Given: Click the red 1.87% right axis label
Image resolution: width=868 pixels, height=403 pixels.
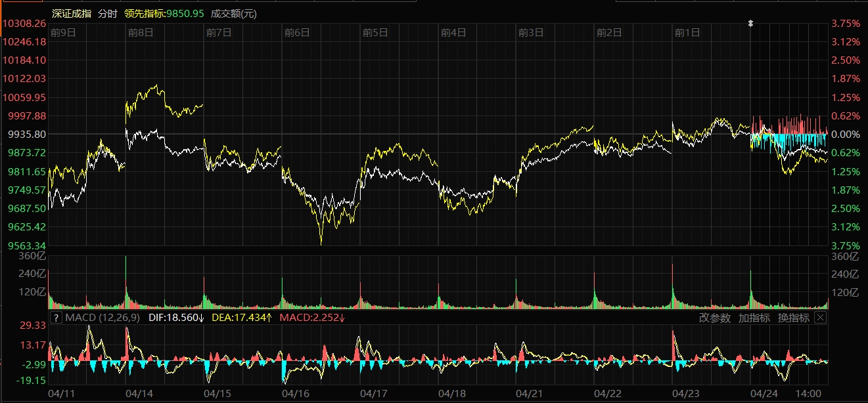Looking at the screenshot, I should pyautogui.click(x=846, y=78).
